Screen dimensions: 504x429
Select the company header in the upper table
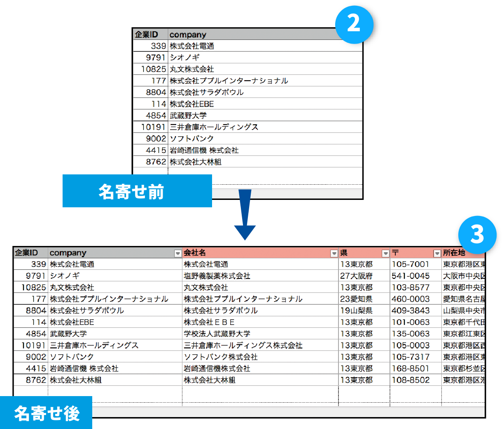point(265,35)
